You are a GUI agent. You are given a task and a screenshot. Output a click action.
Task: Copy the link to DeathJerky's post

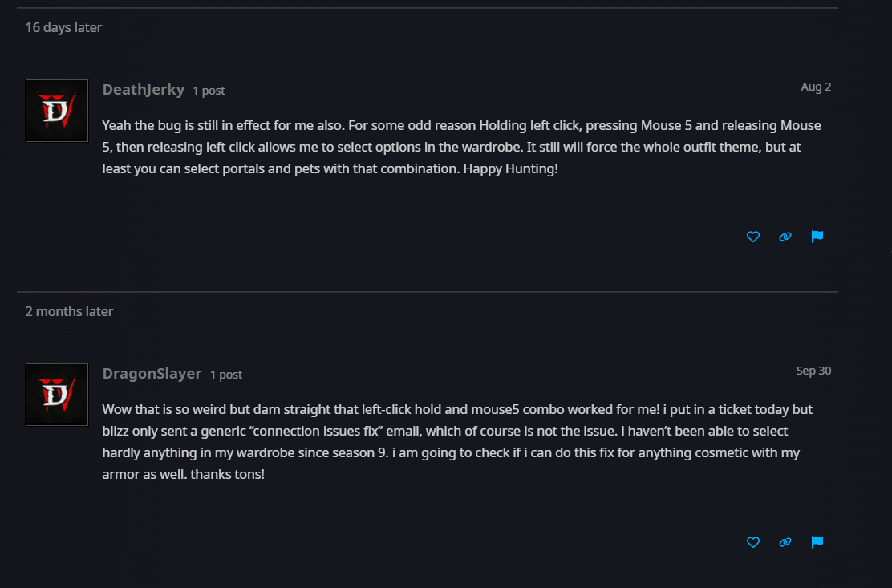(785, 237)
